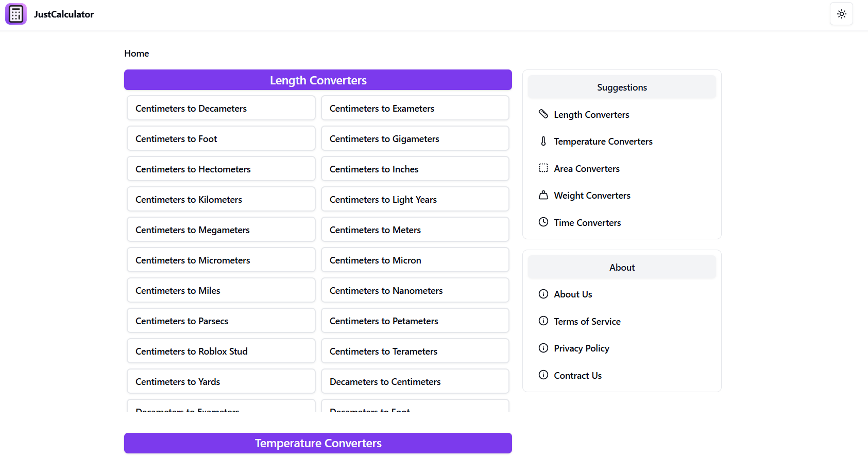This screenshot has width=868, height=457.
Task: Click the dashed square Area Converters icon
Action: click(543, 168)
